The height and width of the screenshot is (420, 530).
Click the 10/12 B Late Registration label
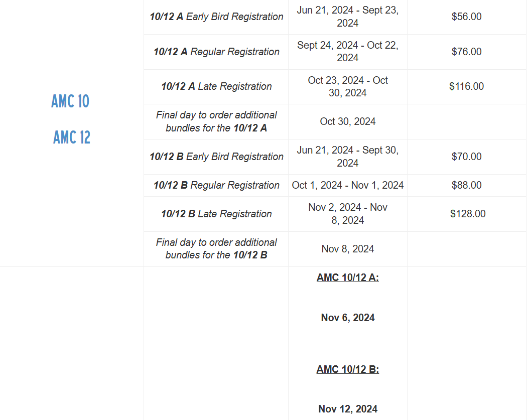[216, 214]
